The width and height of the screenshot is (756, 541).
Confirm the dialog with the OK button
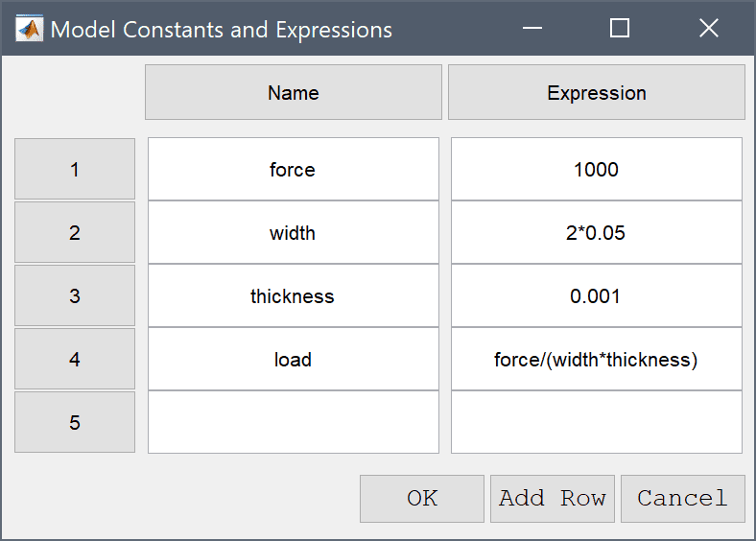point(422,499)
